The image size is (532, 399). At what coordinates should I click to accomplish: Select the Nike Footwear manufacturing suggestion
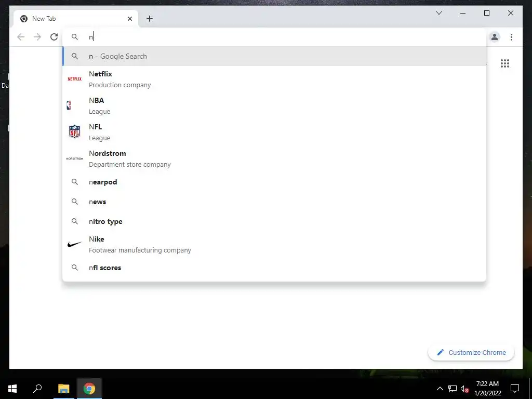click(274, 244)
